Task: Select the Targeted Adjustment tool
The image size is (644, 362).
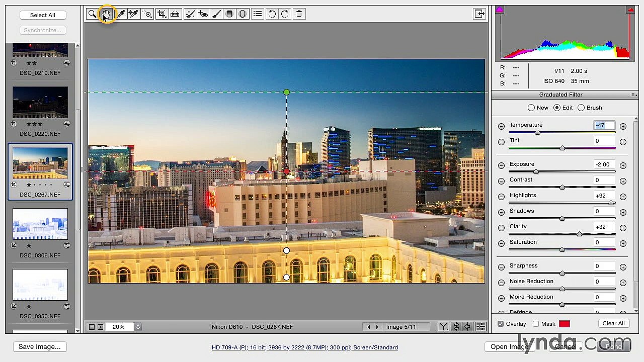Action: (147, 14)
